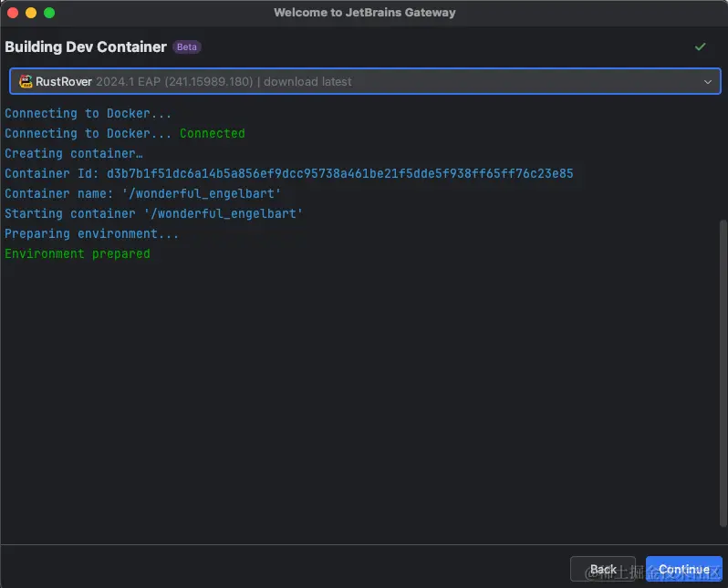This screenshot has width=728, height=588.
Task: Click the Continue button
Action: tap(683, 569)
